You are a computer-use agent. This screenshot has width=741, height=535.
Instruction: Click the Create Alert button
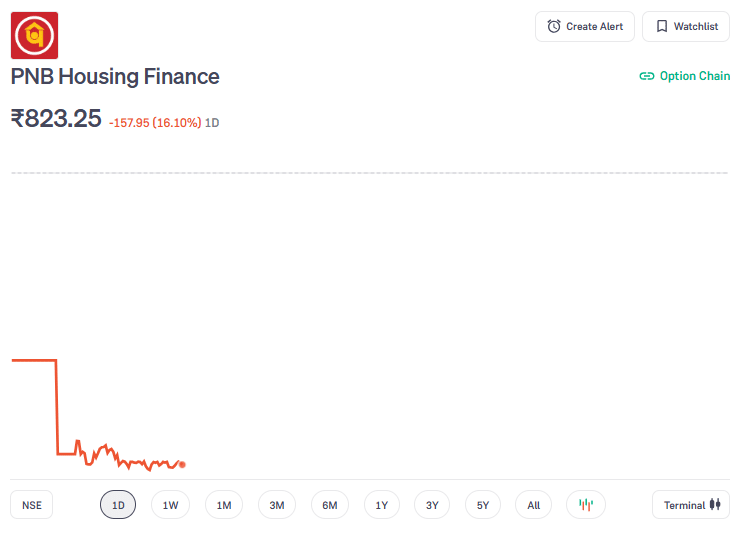pyautogui.click(x=585, y=26)
